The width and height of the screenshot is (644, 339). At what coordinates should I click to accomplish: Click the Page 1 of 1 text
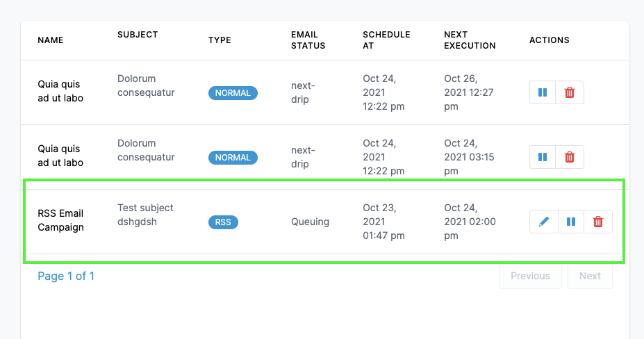click(x=66, y=276)
